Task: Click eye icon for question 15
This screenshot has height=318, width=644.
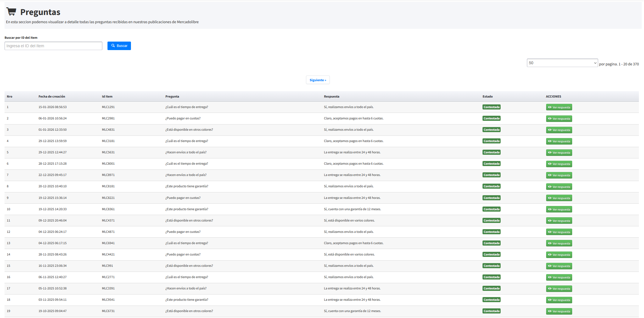Action: point(550,266)
